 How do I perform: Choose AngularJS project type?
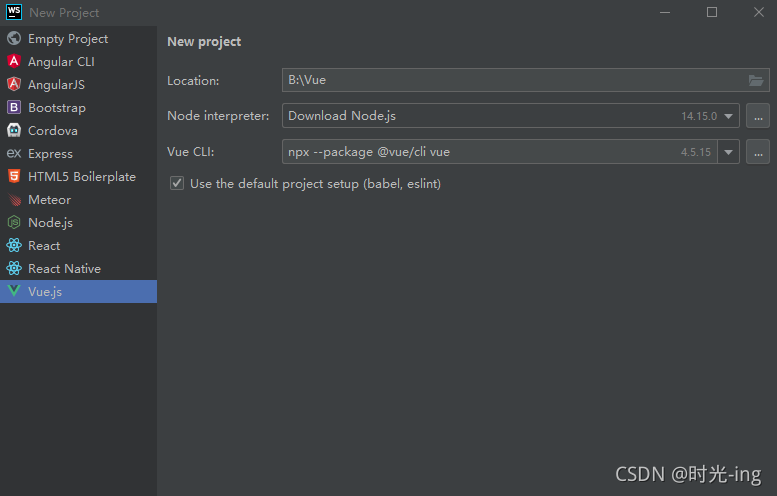(78, 84)
